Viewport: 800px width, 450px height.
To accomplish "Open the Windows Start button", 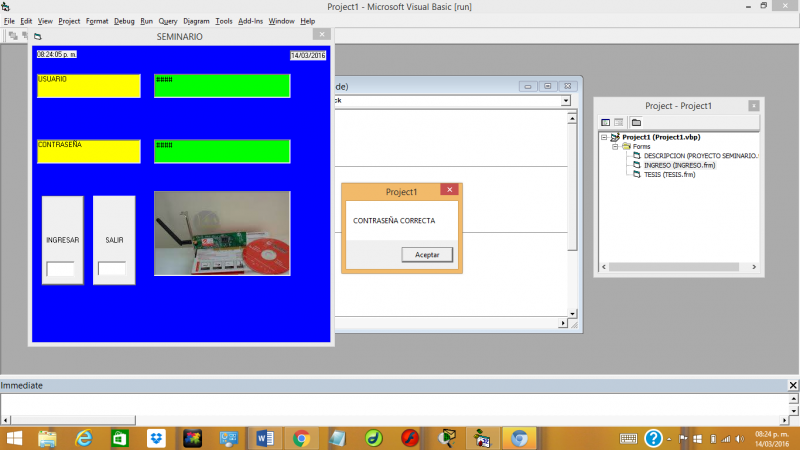I will tap(14, 438).
